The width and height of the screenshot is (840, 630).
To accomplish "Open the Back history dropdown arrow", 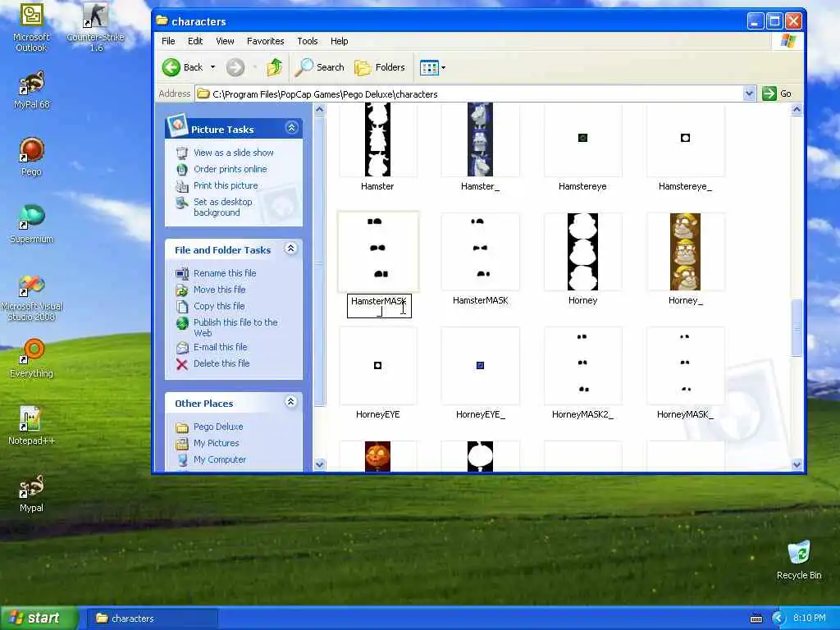I will pyautogui.click(x=212, y=67).
